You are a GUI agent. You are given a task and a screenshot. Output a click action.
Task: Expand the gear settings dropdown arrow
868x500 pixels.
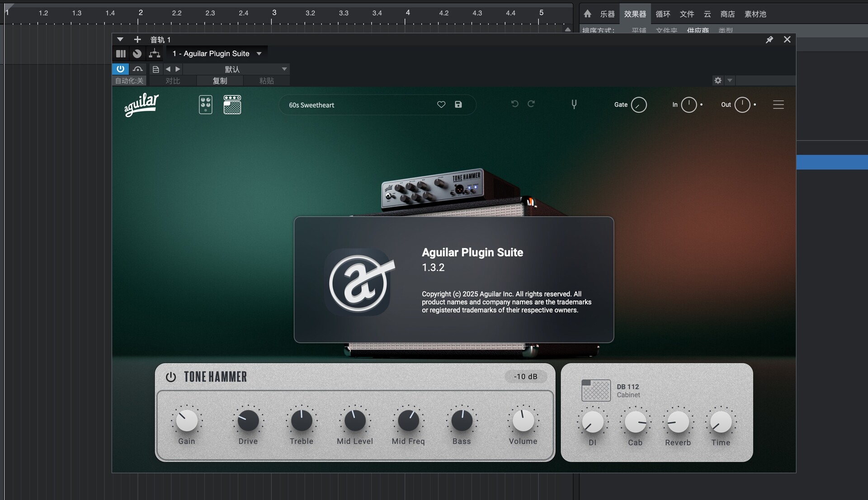(x=730, y=80)
